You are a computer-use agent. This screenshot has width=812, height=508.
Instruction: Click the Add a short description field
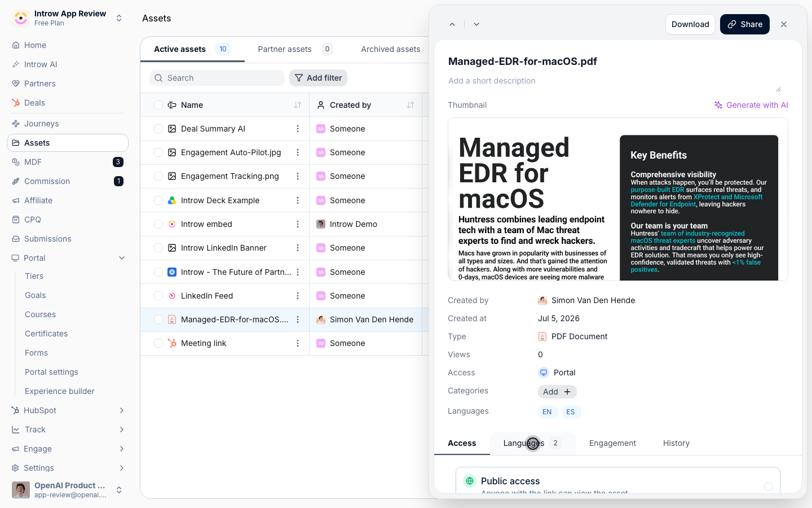(615, 82)
